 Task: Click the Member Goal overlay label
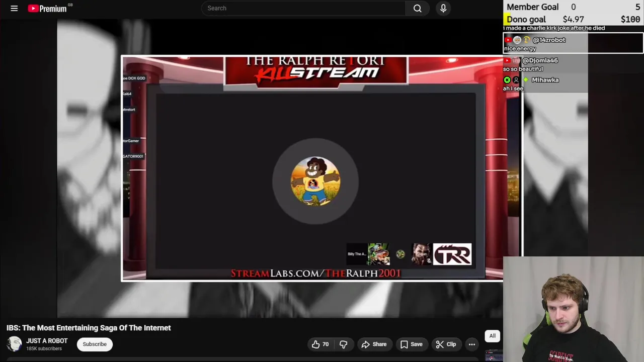(x=532, y=7)
